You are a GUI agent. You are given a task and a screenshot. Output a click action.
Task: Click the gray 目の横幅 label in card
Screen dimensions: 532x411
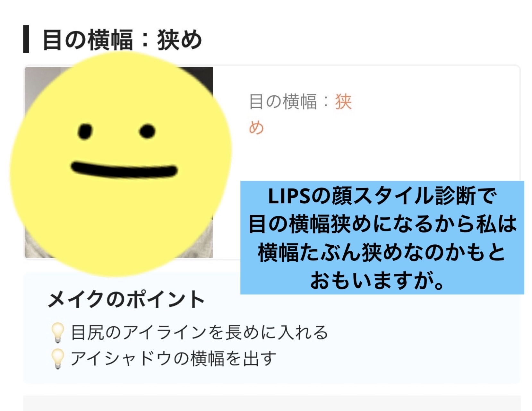click(283, 102)
